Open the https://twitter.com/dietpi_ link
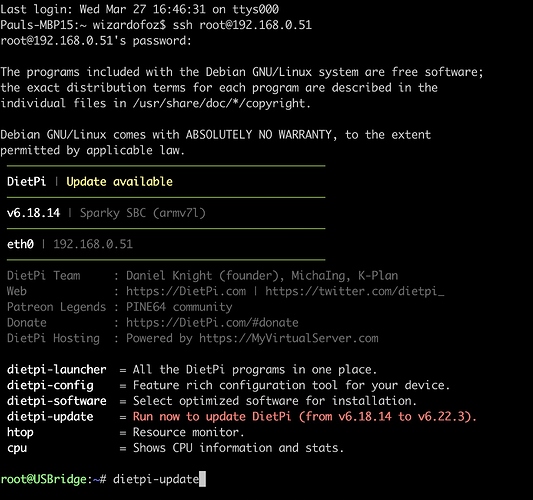This screenshot has width=533, height=500. (x=355, y=291)
